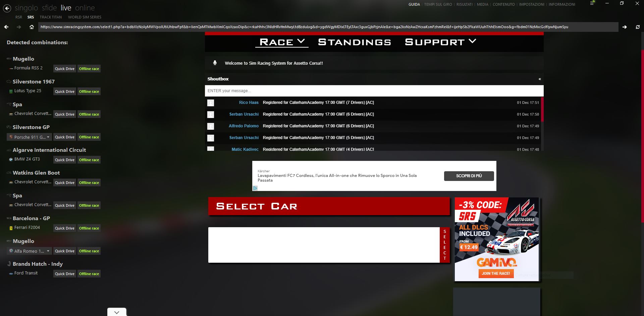Open the RSR sub-tab

19,17
